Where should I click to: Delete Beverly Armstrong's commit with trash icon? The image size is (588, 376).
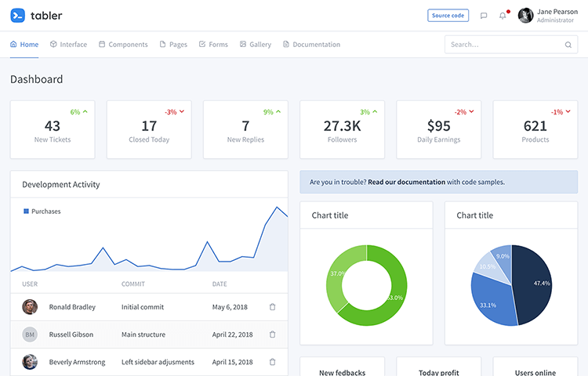click(x=273, y=362)
